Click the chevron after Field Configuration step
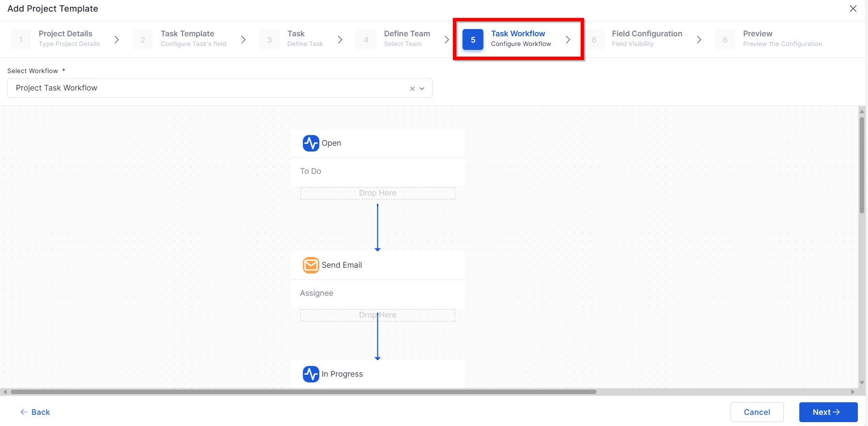This screenshot has height=426, width=868. tap(699, 40)
